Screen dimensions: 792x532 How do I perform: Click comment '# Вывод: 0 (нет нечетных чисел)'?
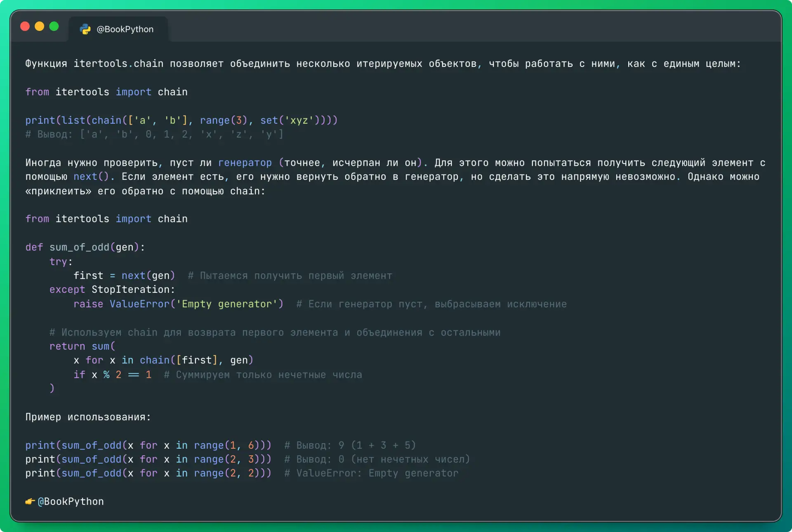377,459
